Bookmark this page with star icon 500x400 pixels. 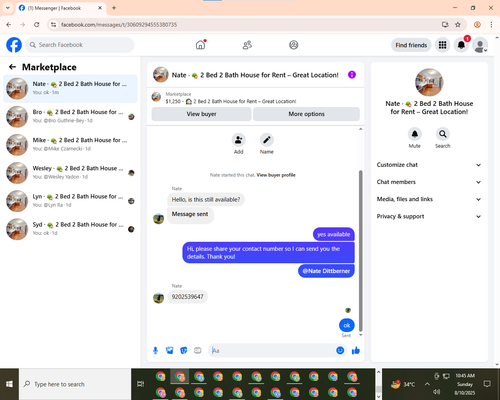pyautogui.click(x=458, y=24)
